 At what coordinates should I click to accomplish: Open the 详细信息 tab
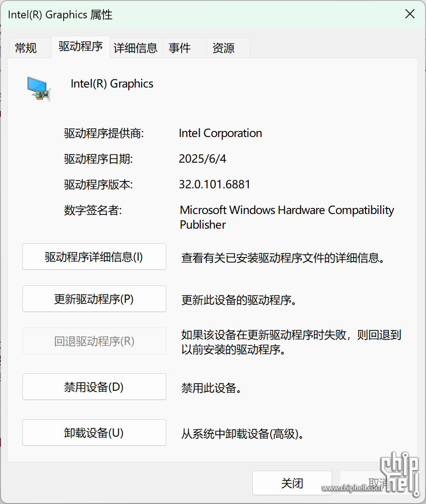pos(136,48)
